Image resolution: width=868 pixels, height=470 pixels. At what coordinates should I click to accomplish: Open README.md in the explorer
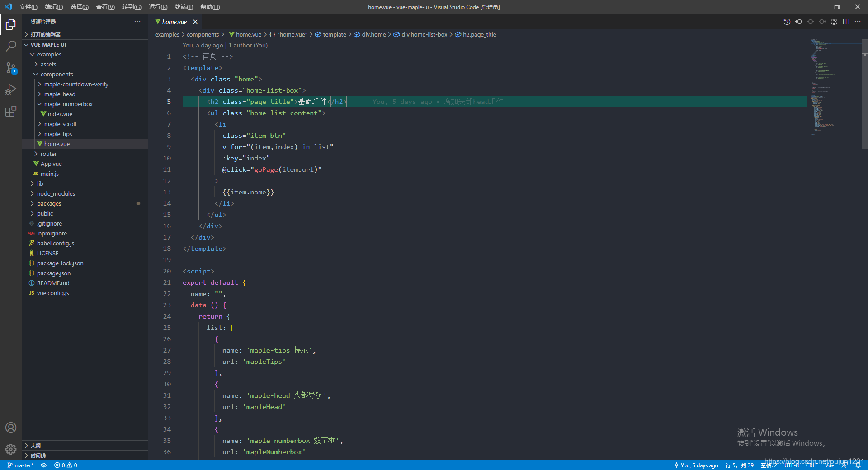85,283
